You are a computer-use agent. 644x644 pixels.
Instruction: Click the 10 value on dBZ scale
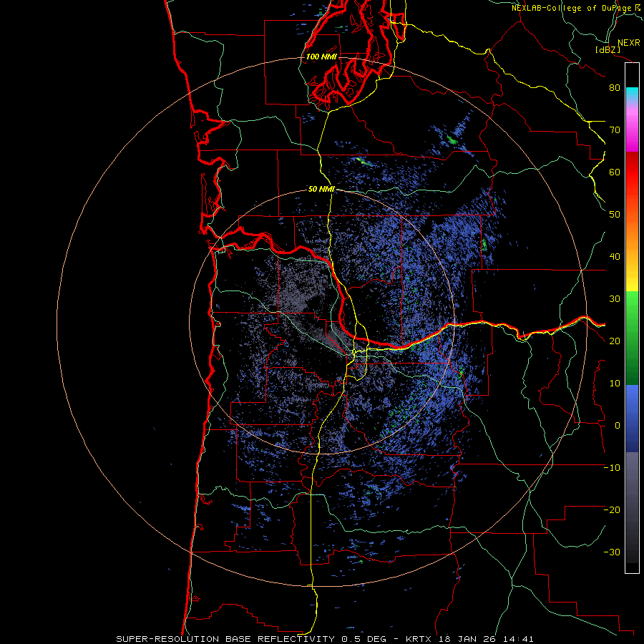tap(615, 384)
